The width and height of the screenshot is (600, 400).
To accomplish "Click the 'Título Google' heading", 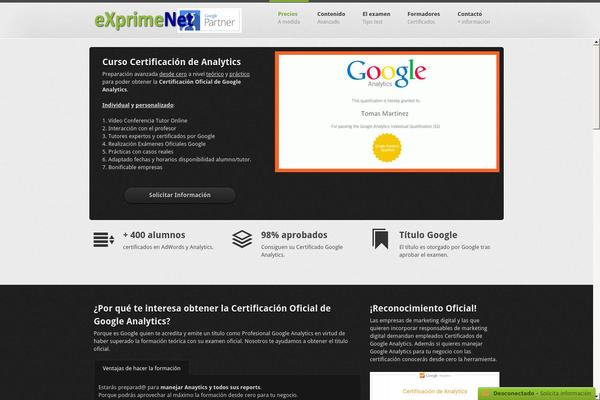I will click(428, 235).
